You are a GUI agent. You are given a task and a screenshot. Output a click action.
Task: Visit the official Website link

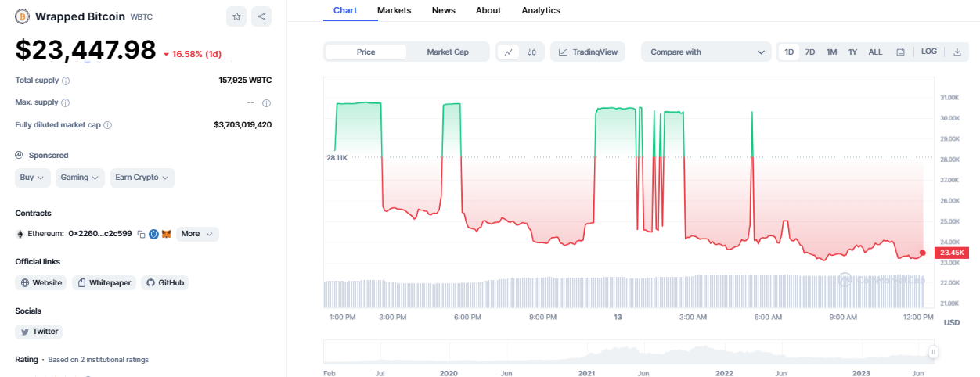pos(41,283)
